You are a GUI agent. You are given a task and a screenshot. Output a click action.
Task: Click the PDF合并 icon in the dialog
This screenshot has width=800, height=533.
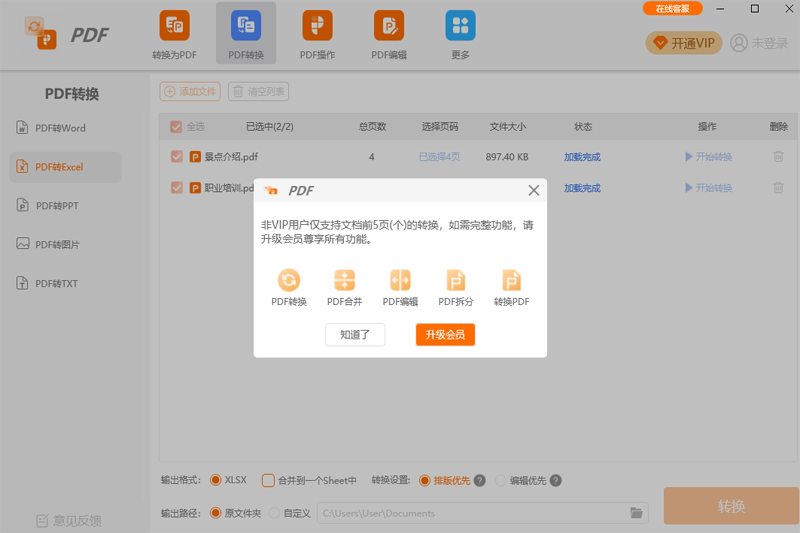pyautogui.click(x=344, y=281)
